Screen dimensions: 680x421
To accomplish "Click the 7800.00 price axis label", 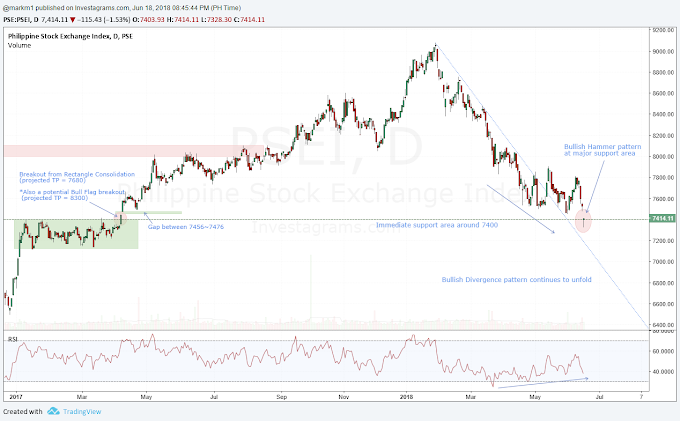I will (664, 178).
